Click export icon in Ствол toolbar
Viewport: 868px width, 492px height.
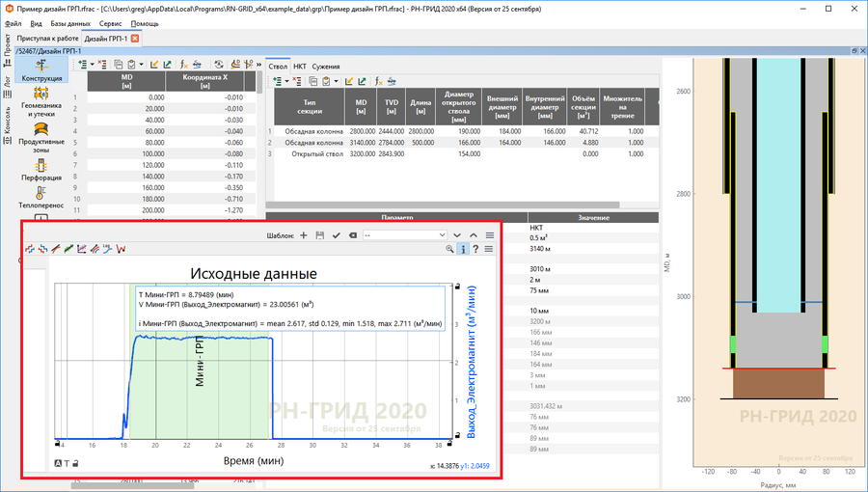point(362,81)
